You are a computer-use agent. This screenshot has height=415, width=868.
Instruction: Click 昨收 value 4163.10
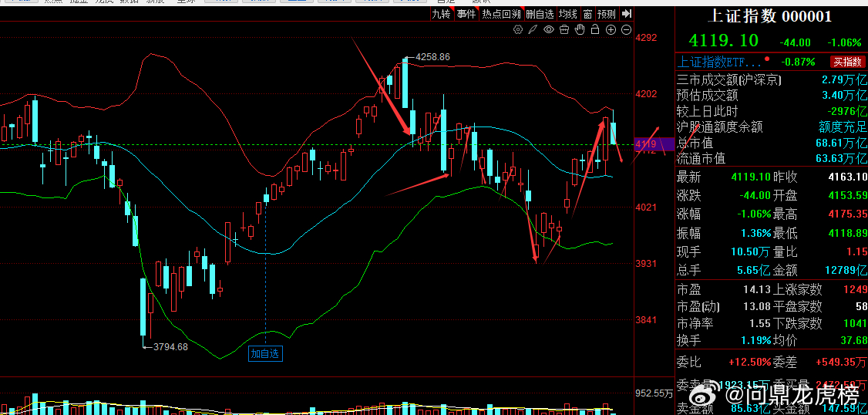click(847, 177)
